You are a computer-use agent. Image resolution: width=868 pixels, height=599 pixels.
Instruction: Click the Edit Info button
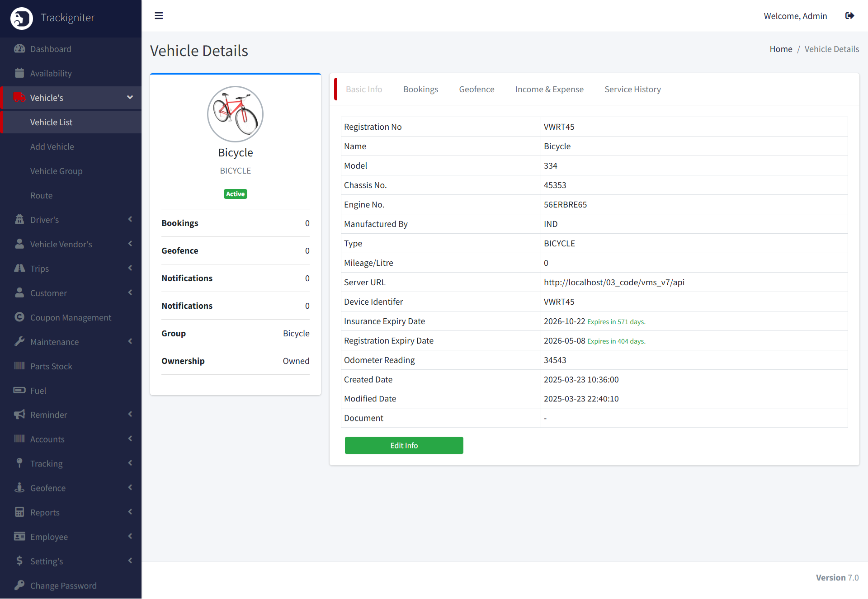coord(404,445)
